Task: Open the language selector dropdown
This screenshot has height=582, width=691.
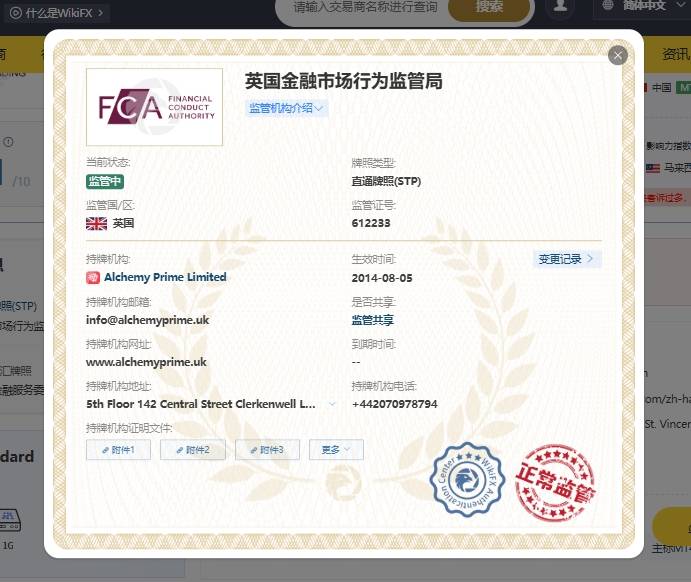Action: click(643, 6)
